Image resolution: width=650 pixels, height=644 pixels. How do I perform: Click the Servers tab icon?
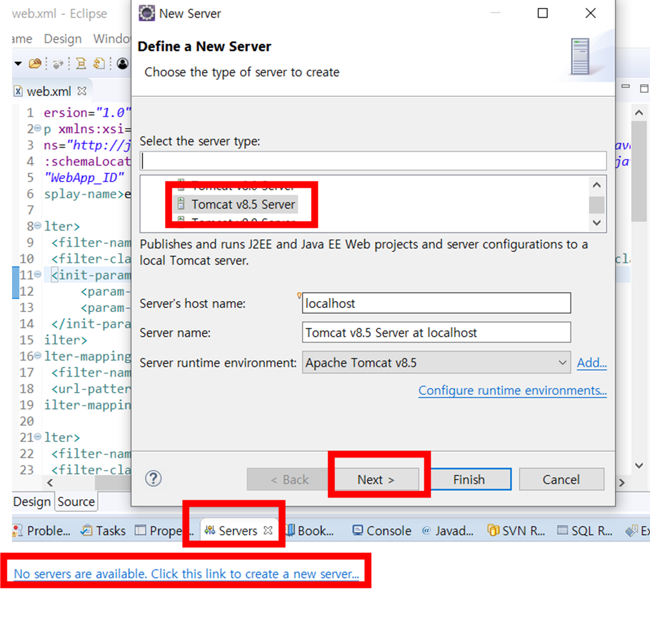tap(210, 530)
